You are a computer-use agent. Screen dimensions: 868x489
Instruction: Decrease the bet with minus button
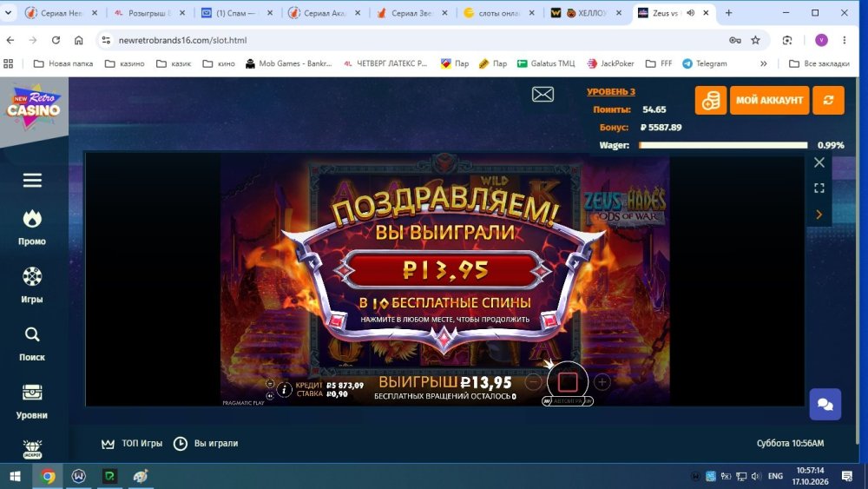(533, 381)
